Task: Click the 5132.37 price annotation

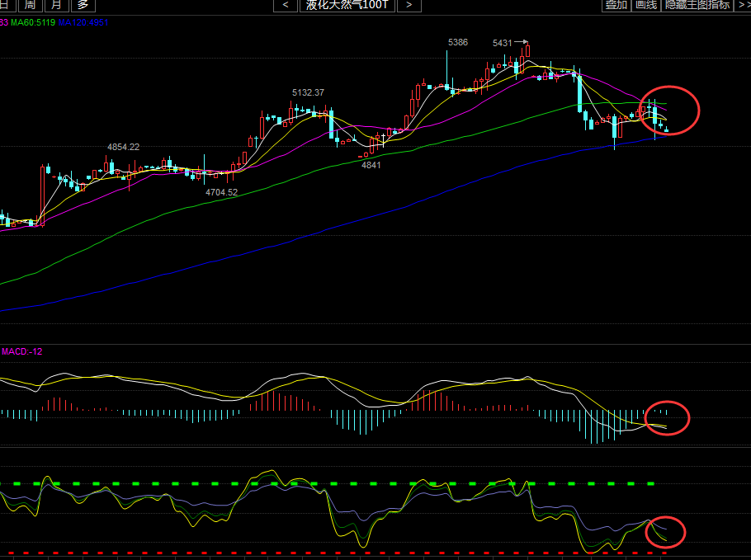Action: pyautogui.click(x=308, y=92)
